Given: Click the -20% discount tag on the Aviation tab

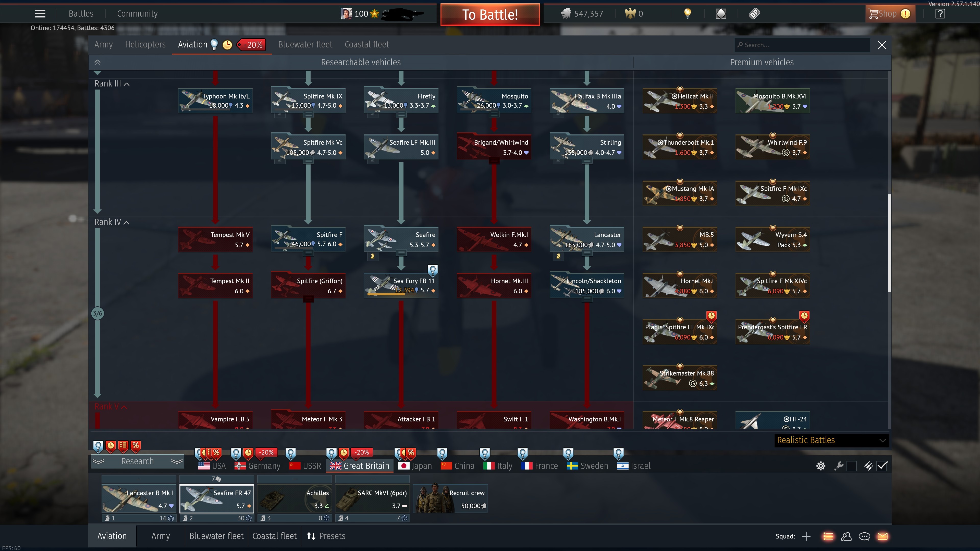Looking at the screenshot, I should (x=251, y=45).
